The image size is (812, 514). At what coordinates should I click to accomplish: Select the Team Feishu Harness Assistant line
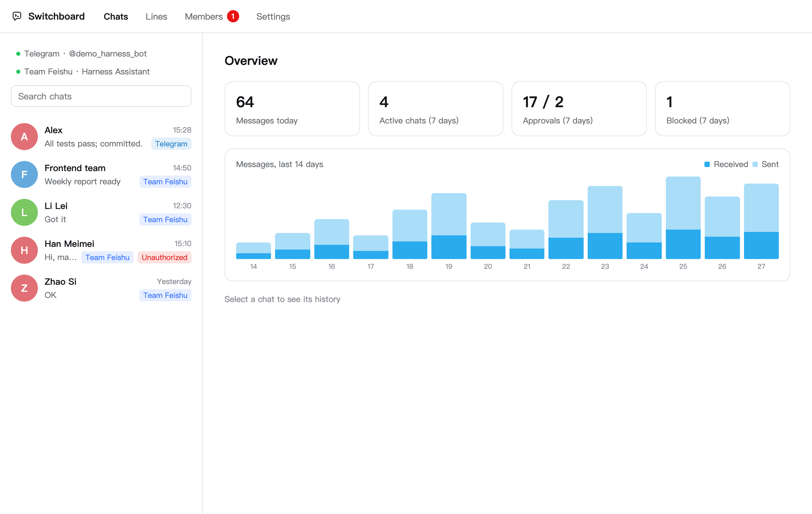[83, 72]
